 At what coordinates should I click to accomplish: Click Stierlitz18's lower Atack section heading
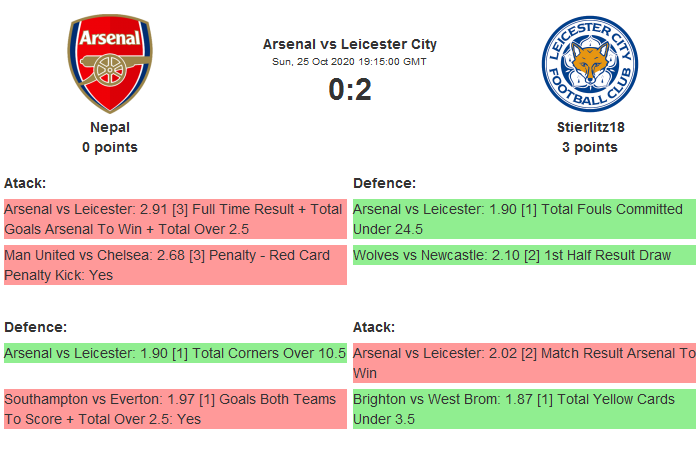pos(374,327)
